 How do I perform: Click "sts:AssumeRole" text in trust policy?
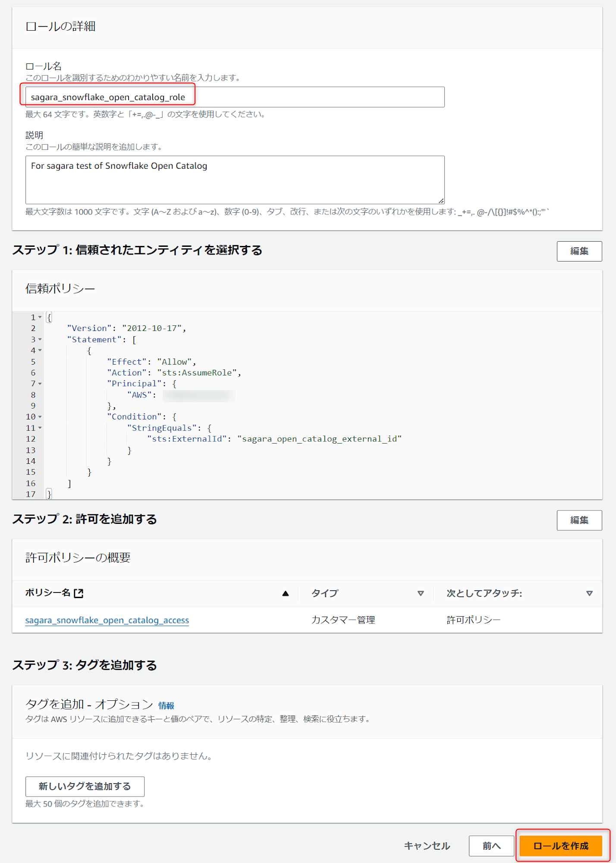pyautogui.click(x=197, y=373)
